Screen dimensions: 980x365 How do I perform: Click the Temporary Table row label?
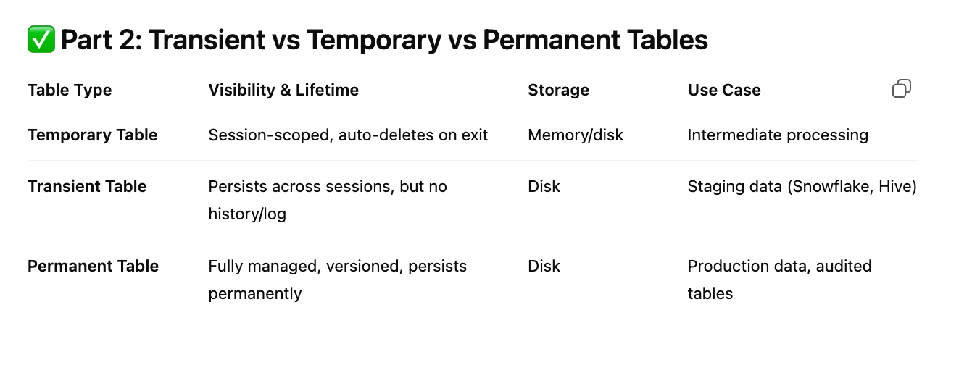(x=93, y=135)
